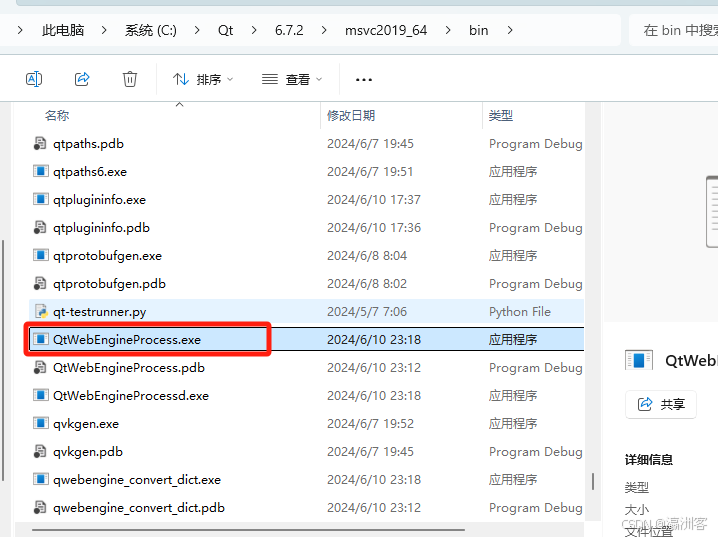Screen dimensions: 718x537
Task: Select 6.7.2 in the breadcrumb path
Action: 289,30
